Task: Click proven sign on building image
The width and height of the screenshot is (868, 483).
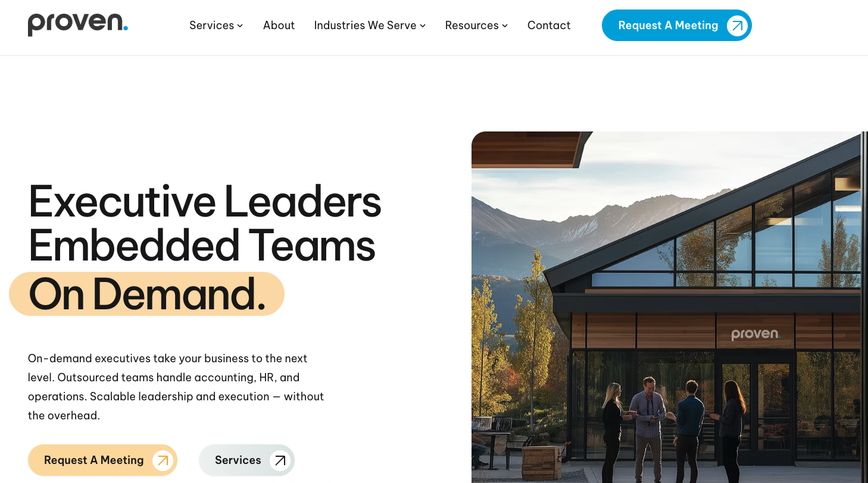Action: (755, 335)
